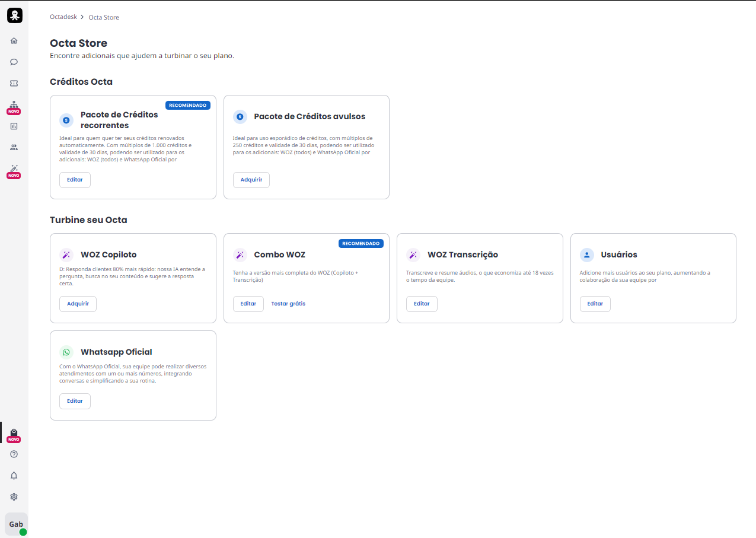Click Editar on WOZ Transcrição card
Screen dimensions: 756x538
[x=422, y=304]
